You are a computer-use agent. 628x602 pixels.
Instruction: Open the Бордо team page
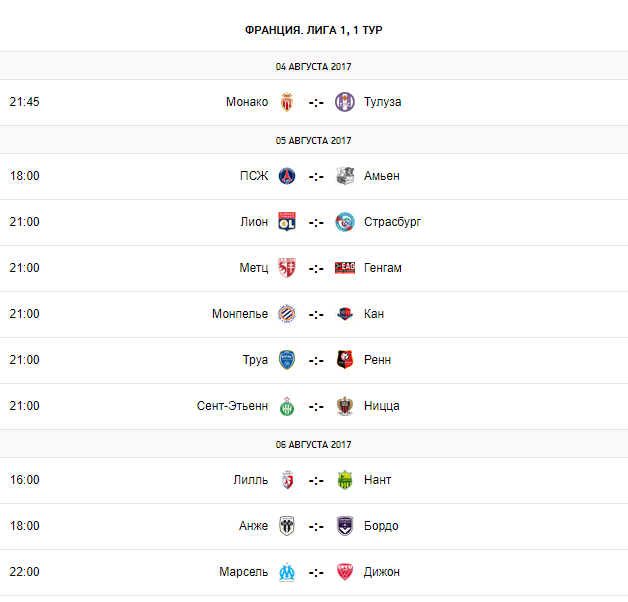382,526
